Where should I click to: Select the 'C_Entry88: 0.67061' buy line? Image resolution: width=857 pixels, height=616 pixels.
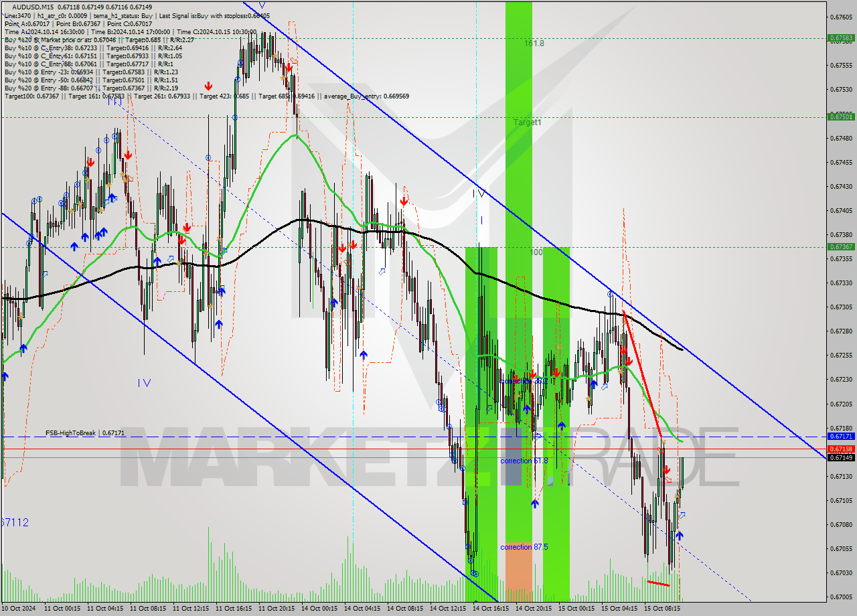[88, 64]
